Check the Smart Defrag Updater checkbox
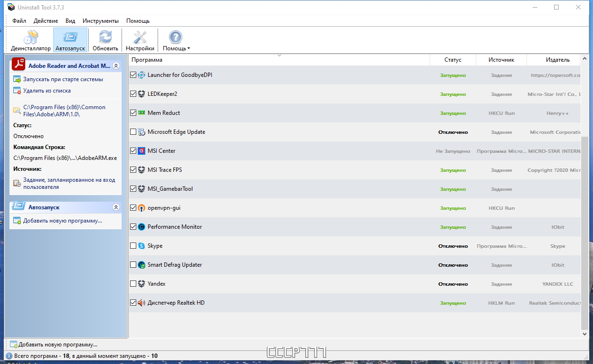Image resolution: width=593 pixels, height=364 pixels. (x=133, y=265)
